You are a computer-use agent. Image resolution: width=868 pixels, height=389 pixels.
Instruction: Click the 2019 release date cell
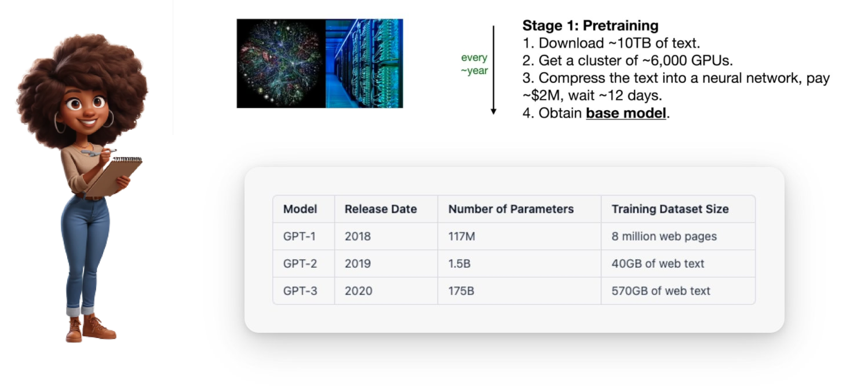(358, 264)
